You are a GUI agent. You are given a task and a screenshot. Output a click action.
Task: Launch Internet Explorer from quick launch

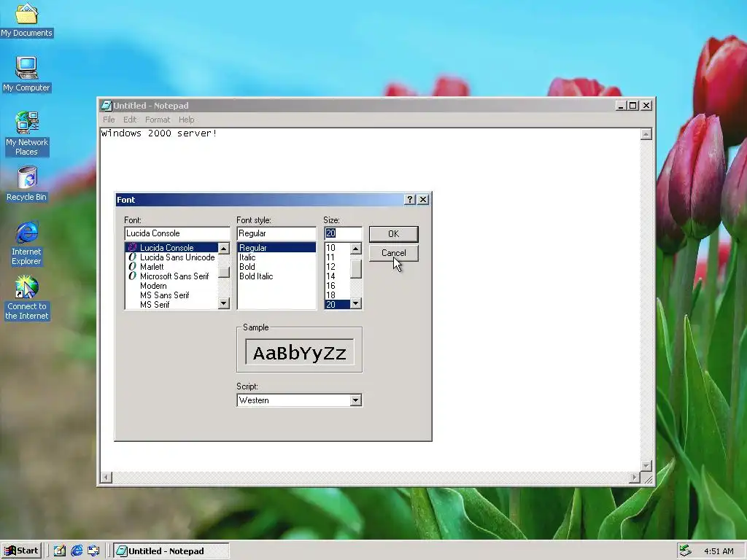[77, 551]
